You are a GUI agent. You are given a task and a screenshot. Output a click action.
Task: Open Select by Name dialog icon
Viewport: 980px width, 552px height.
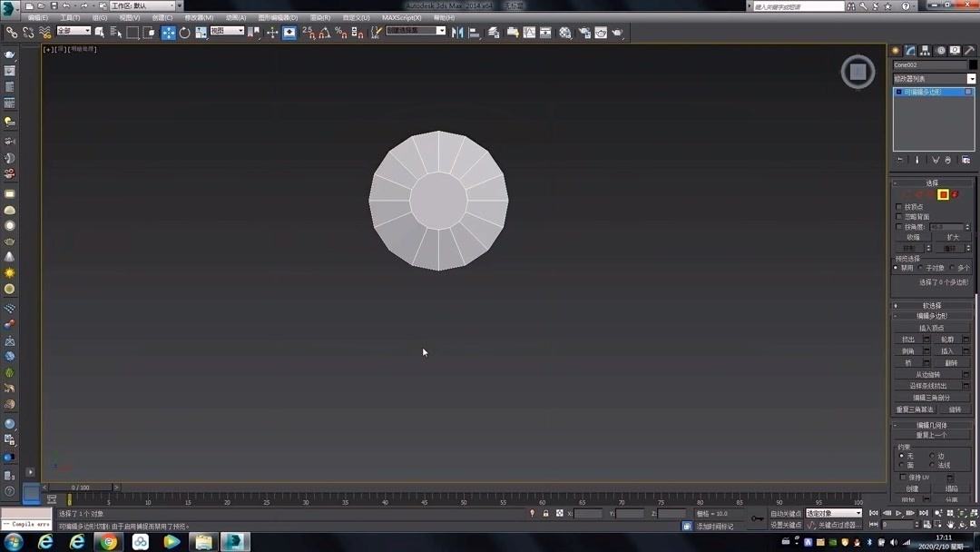pos(115,32)
